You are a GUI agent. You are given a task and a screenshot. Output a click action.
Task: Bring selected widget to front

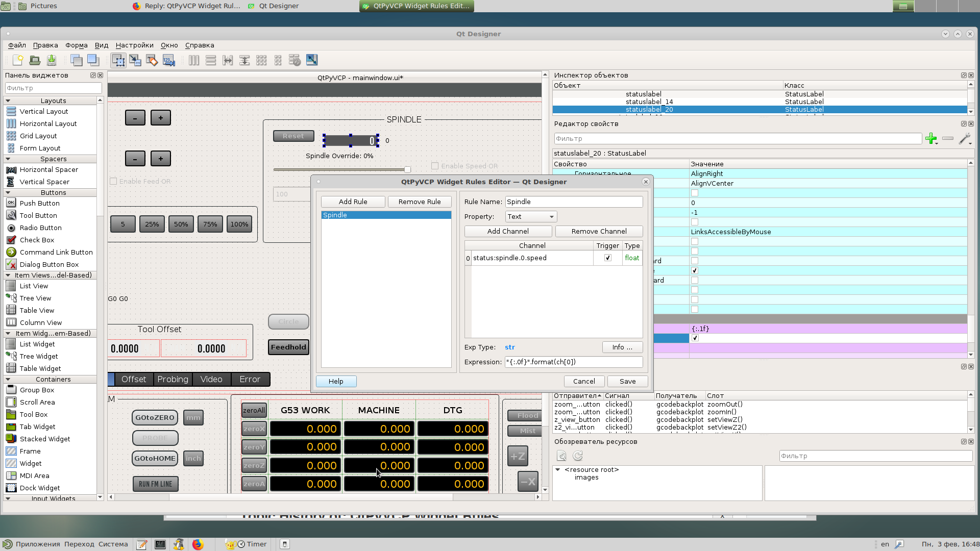(93, 60)
